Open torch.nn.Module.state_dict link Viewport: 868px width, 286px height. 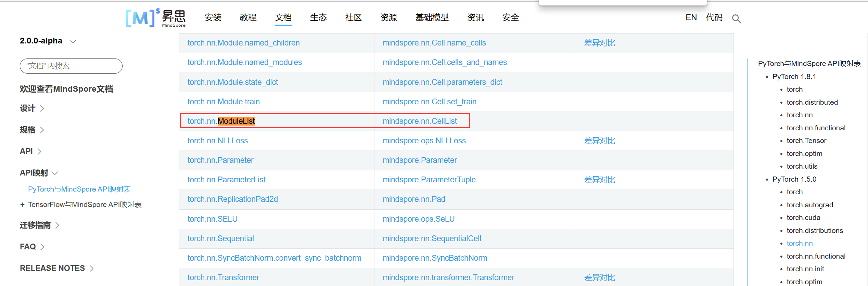click(233, 82)
